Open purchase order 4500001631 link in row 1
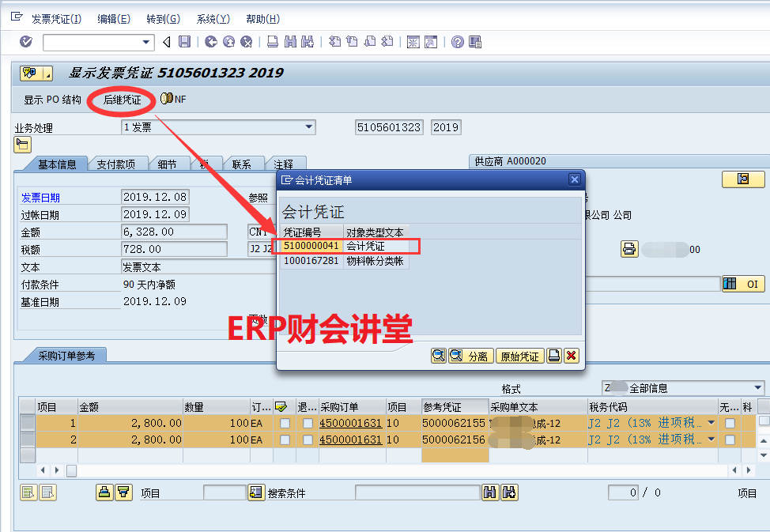The width and height of the screenshot is (770, 532). [x=350, y=424]
